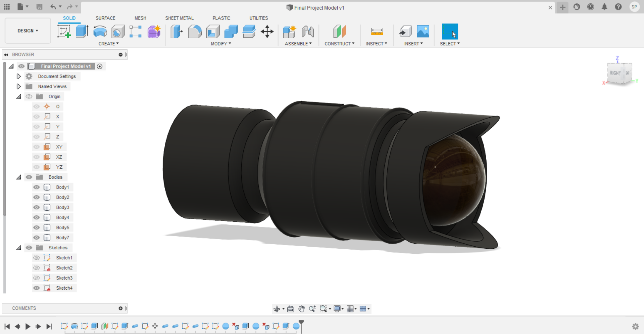This screenshot has height=334, width=644.
Task: Select the Offset Plane construct tool
Action: pos(339,32)
